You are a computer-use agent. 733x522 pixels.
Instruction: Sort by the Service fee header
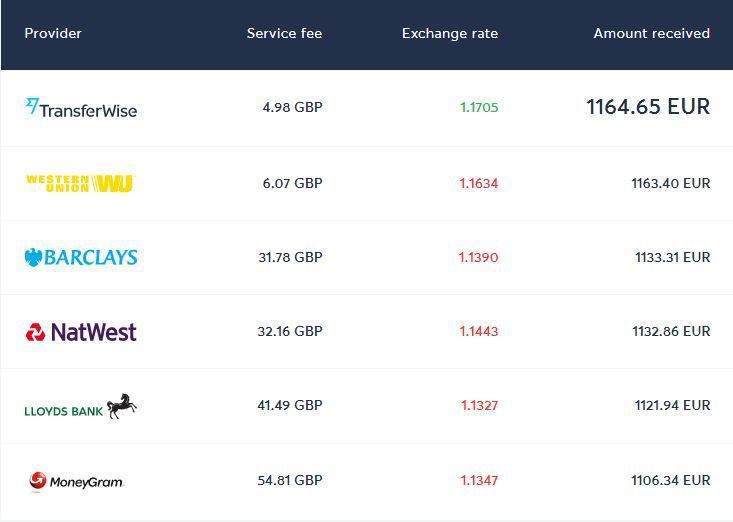[284, 33]
